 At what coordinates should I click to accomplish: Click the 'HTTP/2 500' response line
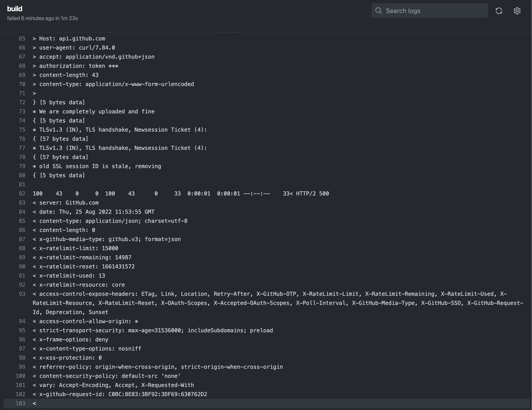click(x=181, y=194)
